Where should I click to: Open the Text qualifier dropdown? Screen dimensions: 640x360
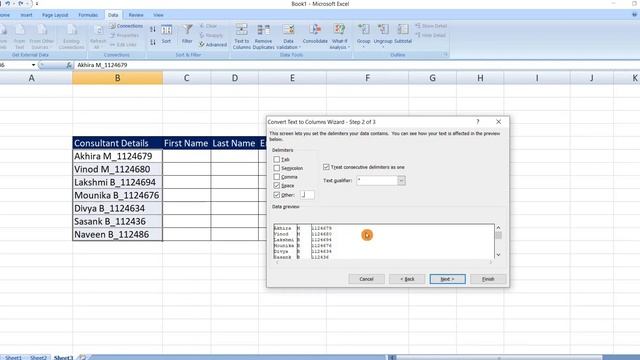click(401, 180)
